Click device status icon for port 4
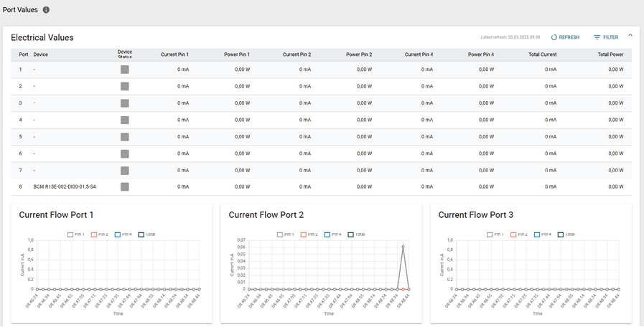The width and height of the screenshot is (644, 327). 125,120
